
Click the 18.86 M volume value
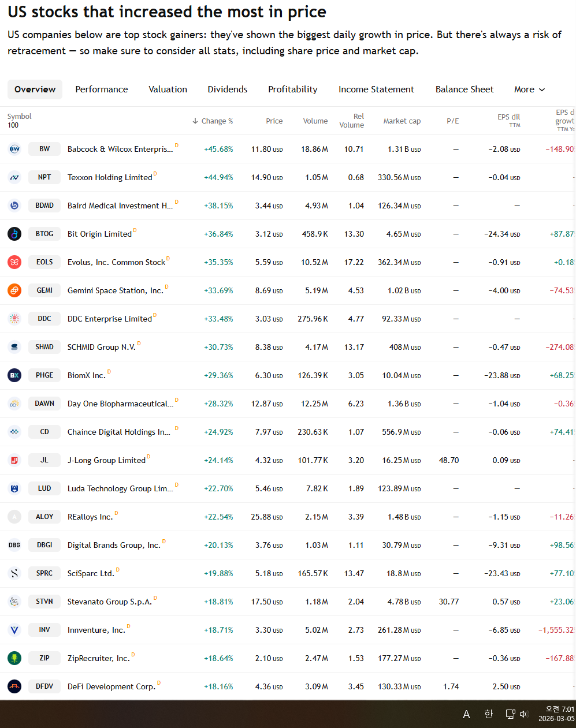click(x=314, y=149)
